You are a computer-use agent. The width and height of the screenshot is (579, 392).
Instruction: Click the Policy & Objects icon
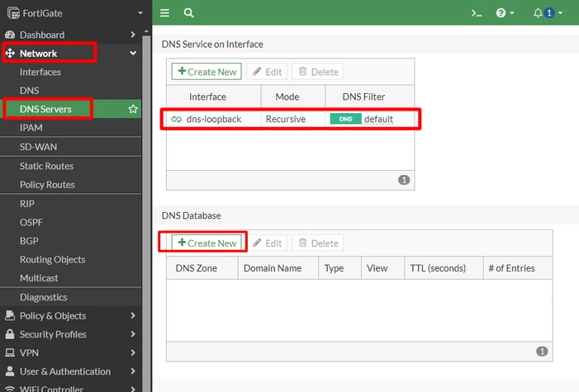tap(10, 315)
